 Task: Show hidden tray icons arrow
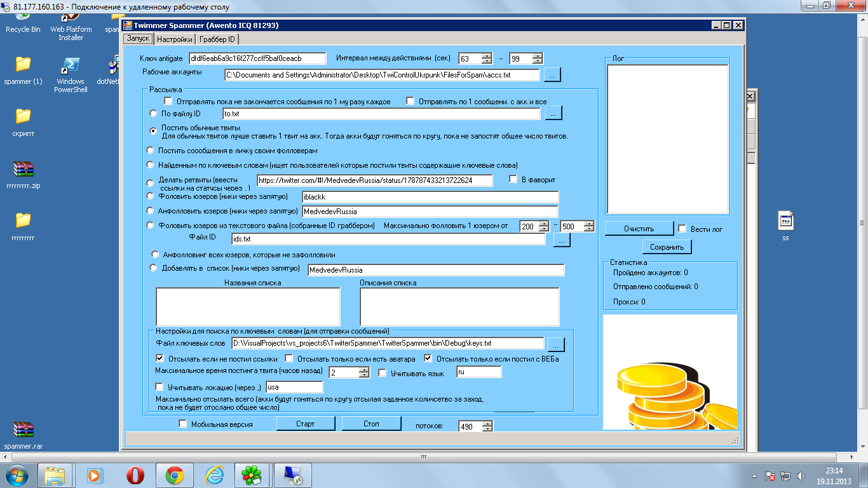[755, 475]
